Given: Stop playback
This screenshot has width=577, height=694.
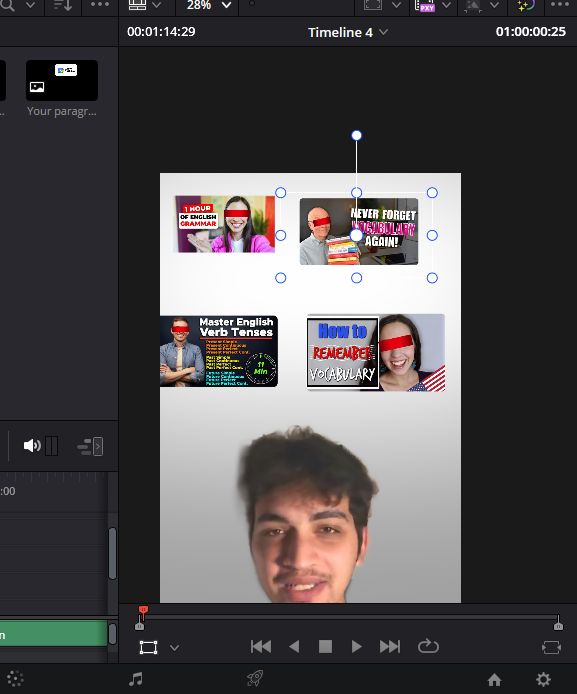Looking at the screenshot, I should pos(325,647).
